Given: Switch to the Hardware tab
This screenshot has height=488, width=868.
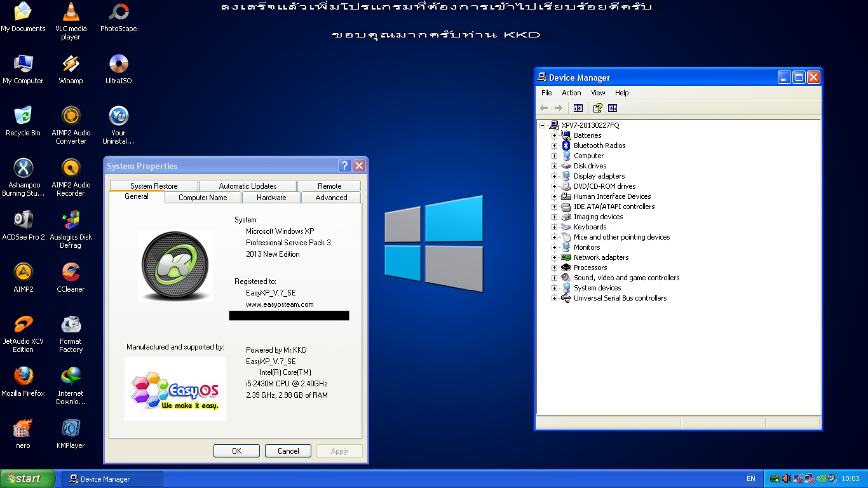Looking at the screenshot, I should [x=271, y=198].
